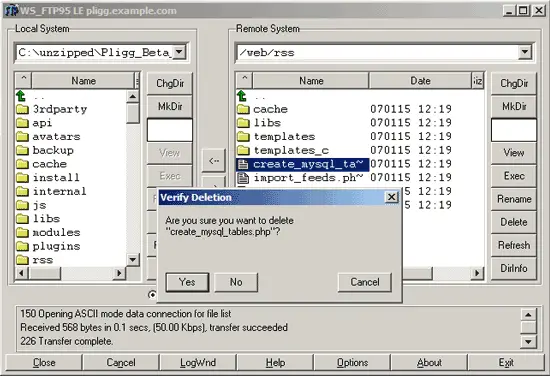This screenshot has width=550, height=376.
Task: Open Options from bottom bar
Action: coord(352,362)
